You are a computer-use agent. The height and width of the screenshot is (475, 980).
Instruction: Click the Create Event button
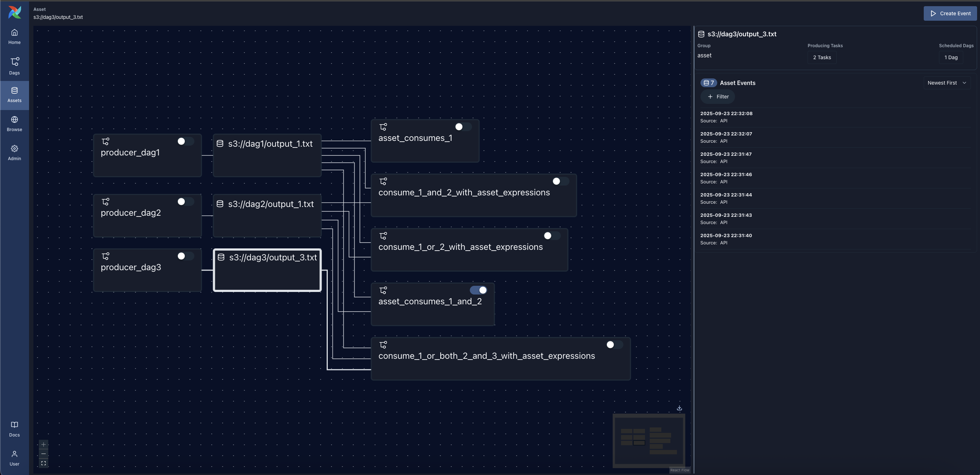[x=950, y=13]
